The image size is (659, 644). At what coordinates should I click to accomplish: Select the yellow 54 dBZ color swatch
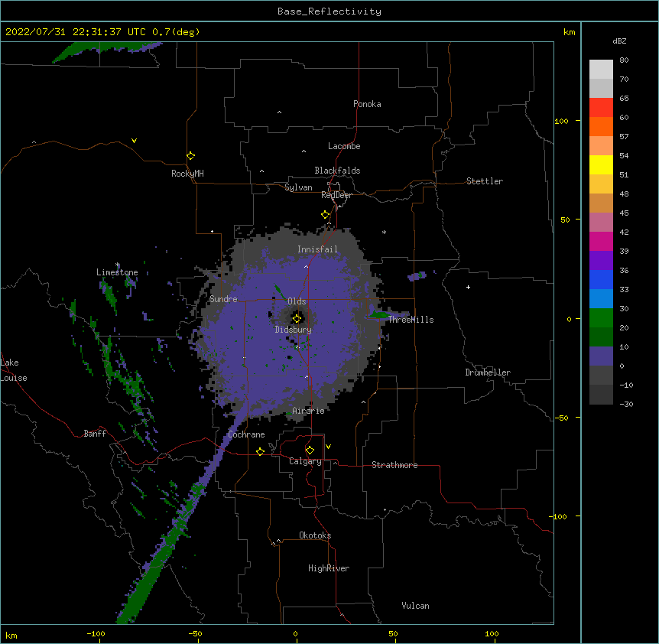pyautogui.click(x=601, y=164)
